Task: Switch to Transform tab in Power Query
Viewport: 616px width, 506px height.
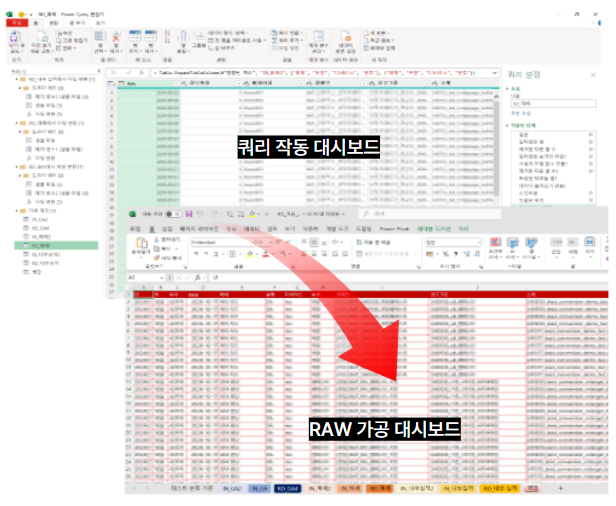Action: [x=53, y=23]
